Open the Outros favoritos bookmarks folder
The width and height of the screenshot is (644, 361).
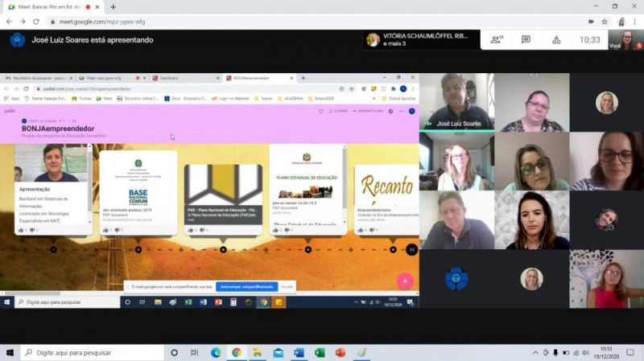click(x=398, y=98)
